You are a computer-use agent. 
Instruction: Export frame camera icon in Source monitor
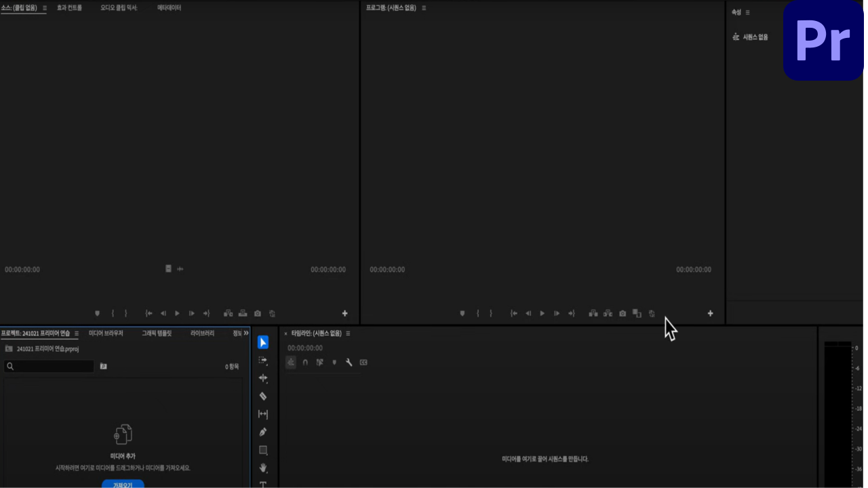(258, 313)
